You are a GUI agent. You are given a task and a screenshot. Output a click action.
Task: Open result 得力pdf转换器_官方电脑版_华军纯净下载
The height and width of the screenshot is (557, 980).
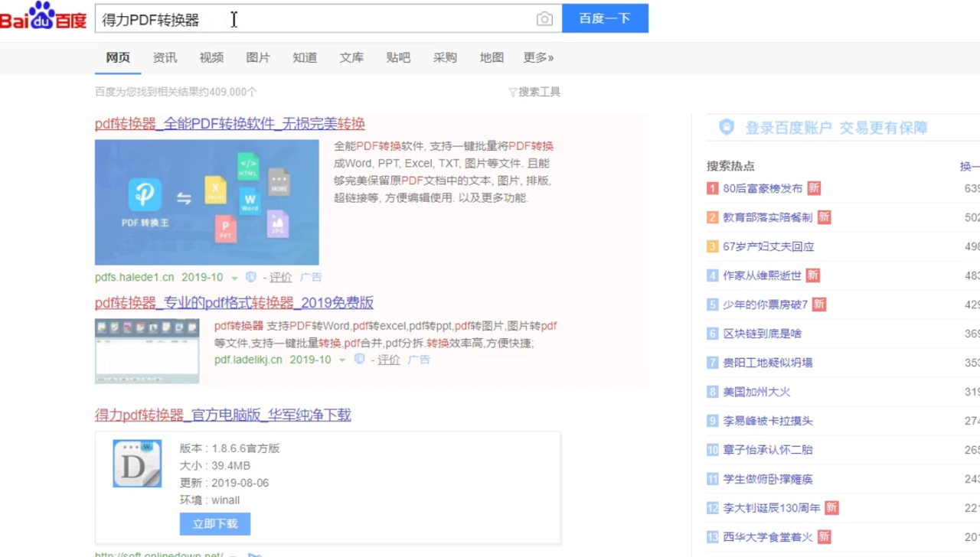point(223,415)
